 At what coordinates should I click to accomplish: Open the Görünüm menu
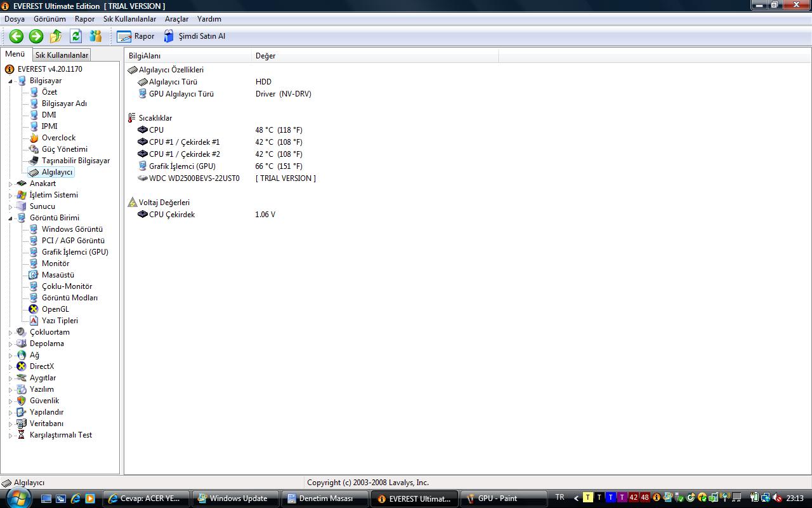coord(49,19)
